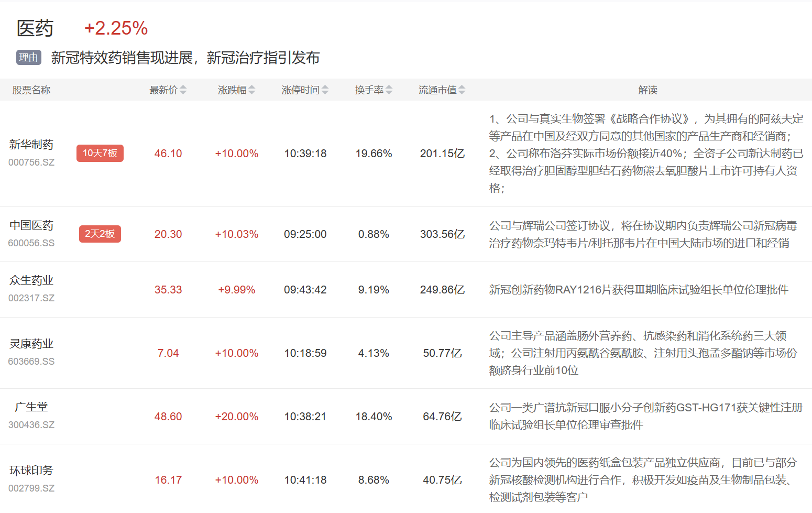Click turnover rate 0.88%
Viewport: 812px width, 513px height.
(x=374, y=234)
